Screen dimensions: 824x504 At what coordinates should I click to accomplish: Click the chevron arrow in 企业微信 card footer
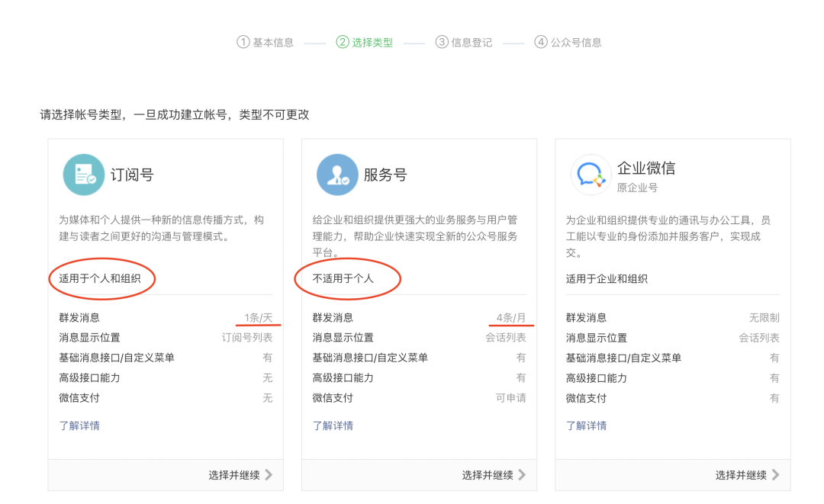pos(776,475)
